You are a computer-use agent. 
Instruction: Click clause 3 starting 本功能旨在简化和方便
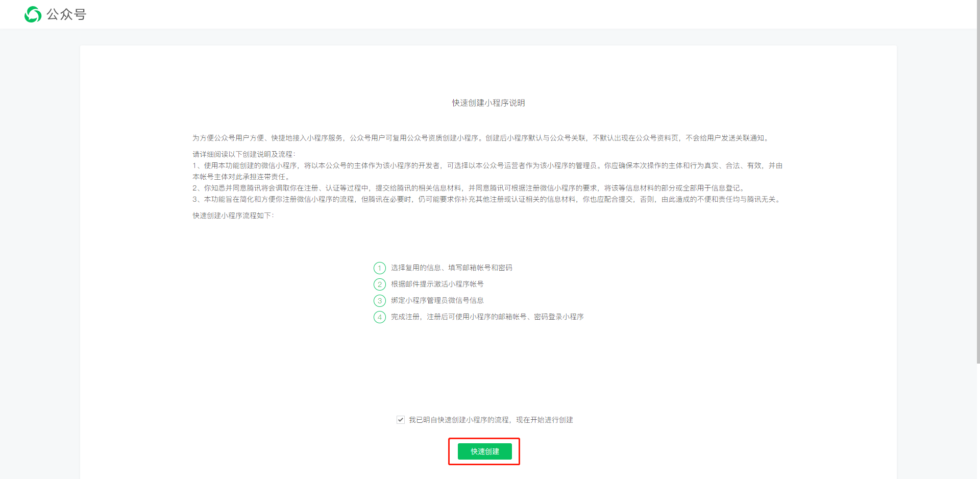487,199
